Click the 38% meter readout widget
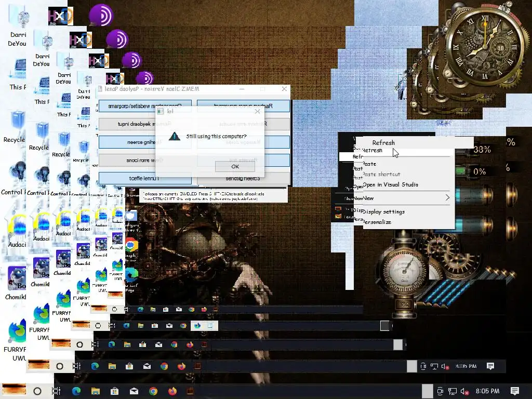The width and height of the screenshot is (532, 399). click(482, 150)
